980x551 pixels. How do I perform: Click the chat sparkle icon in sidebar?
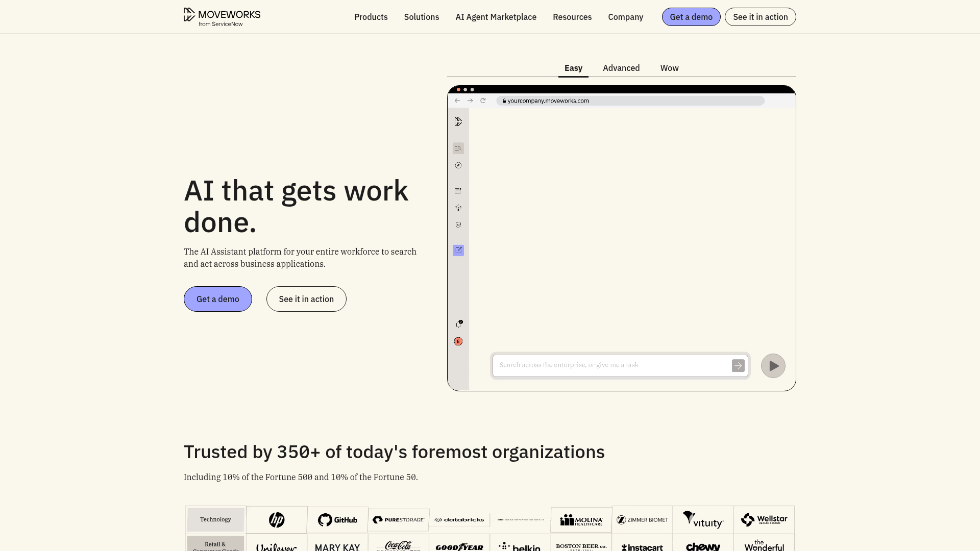click(458, 191)
